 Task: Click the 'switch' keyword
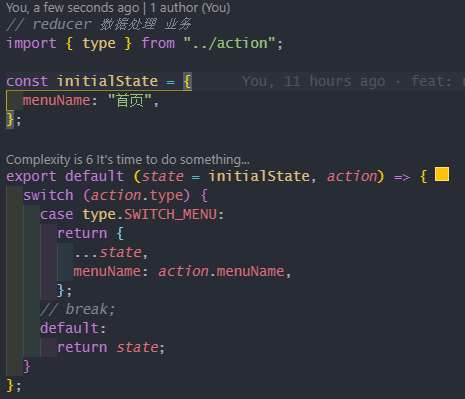[48, 195]
